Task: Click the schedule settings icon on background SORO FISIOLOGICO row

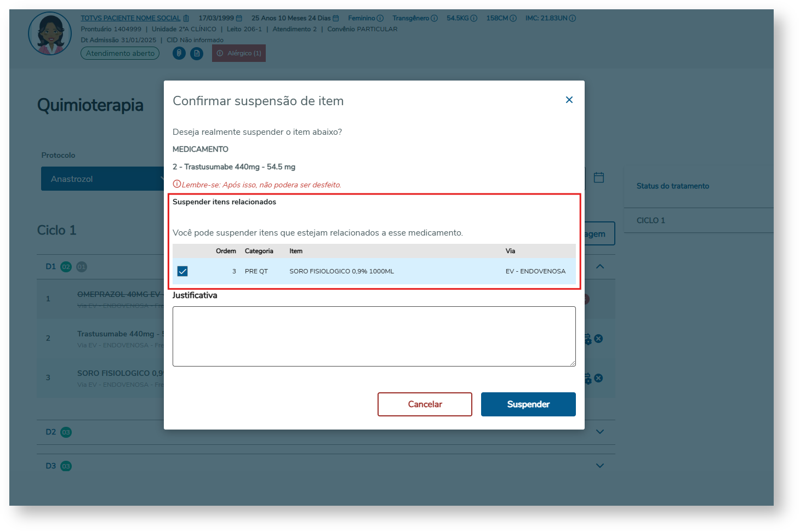Action: (588, 379)
